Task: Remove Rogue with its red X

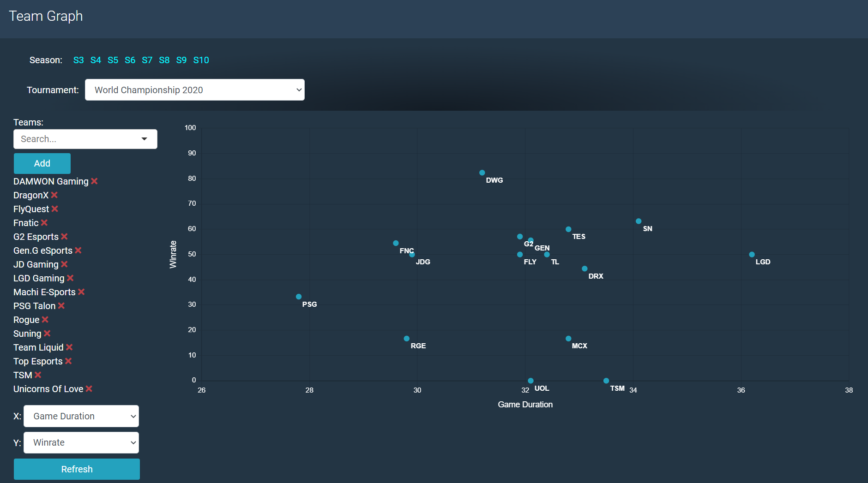Action: [x=45, y=320]
